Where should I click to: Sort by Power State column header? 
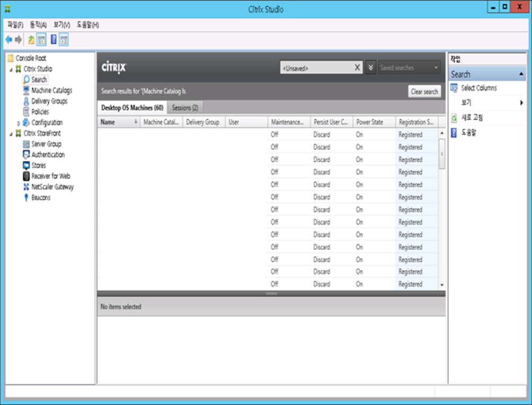tap(374, 122)
